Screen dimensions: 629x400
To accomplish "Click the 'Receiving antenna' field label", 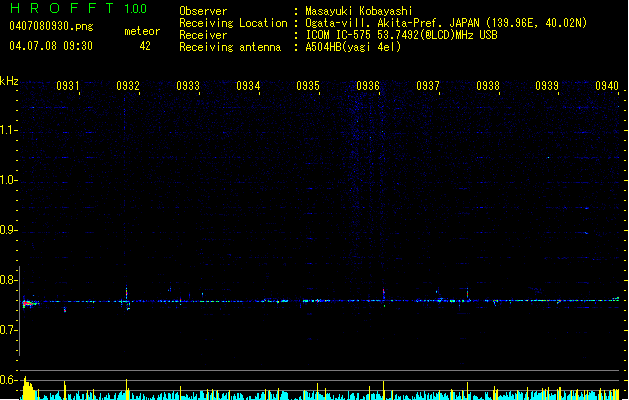I will 230,47.
